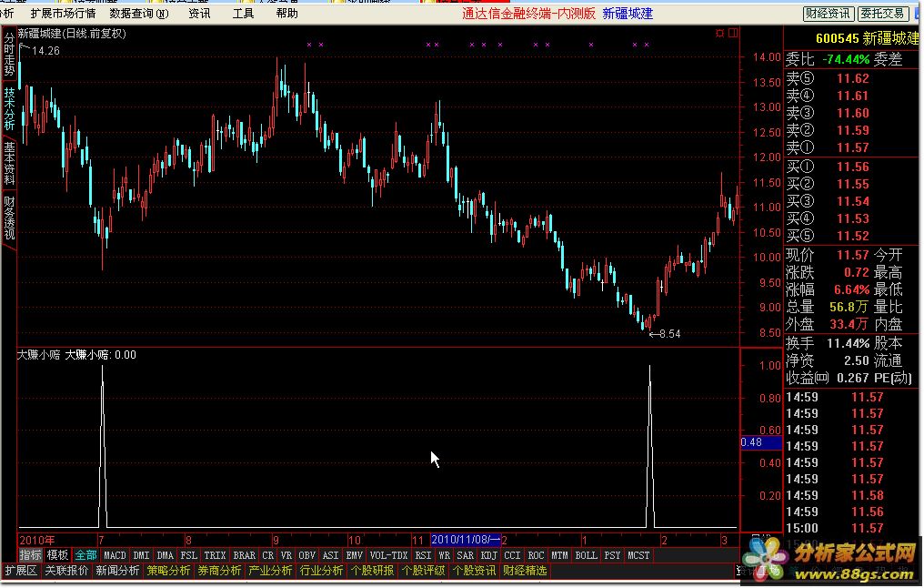The height and width of the screenshot is (588, 924).
Task: Open the 个股评级 tab
Action: coord(423,571)
